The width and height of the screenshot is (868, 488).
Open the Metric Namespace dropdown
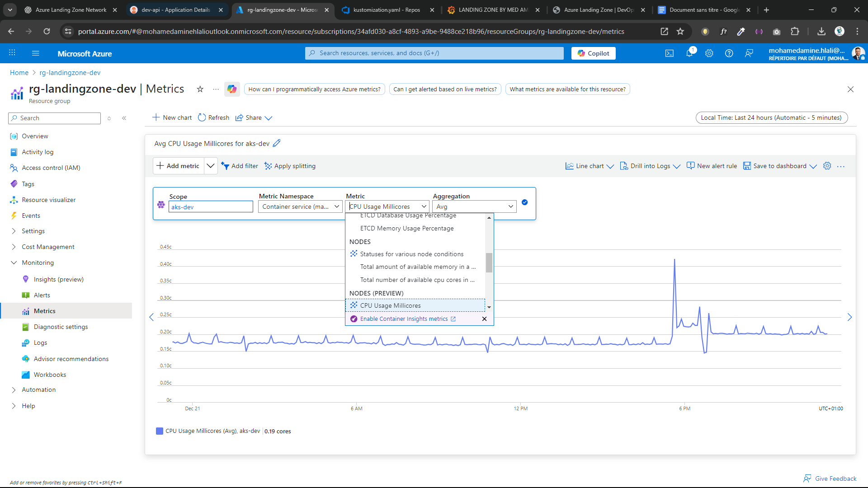[300, 206]
